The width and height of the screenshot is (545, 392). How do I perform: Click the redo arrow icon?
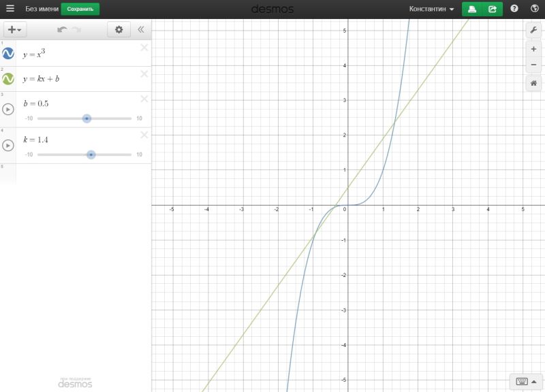[76, 29]
